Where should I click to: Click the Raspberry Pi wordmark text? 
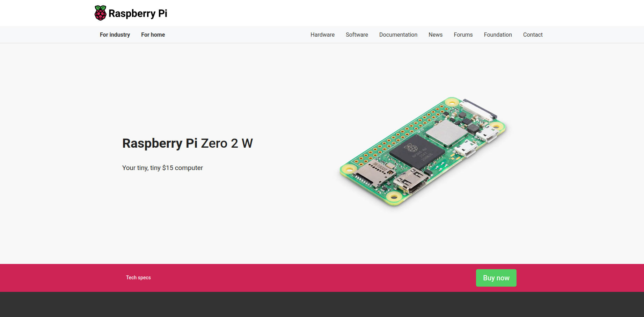(x=138, y=14)
